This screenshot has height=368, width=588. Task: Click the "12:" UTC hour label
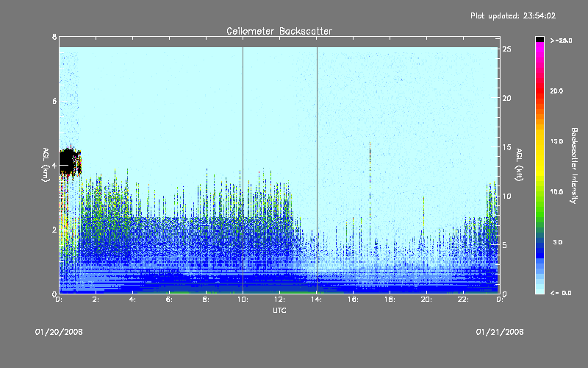(279, 300)
